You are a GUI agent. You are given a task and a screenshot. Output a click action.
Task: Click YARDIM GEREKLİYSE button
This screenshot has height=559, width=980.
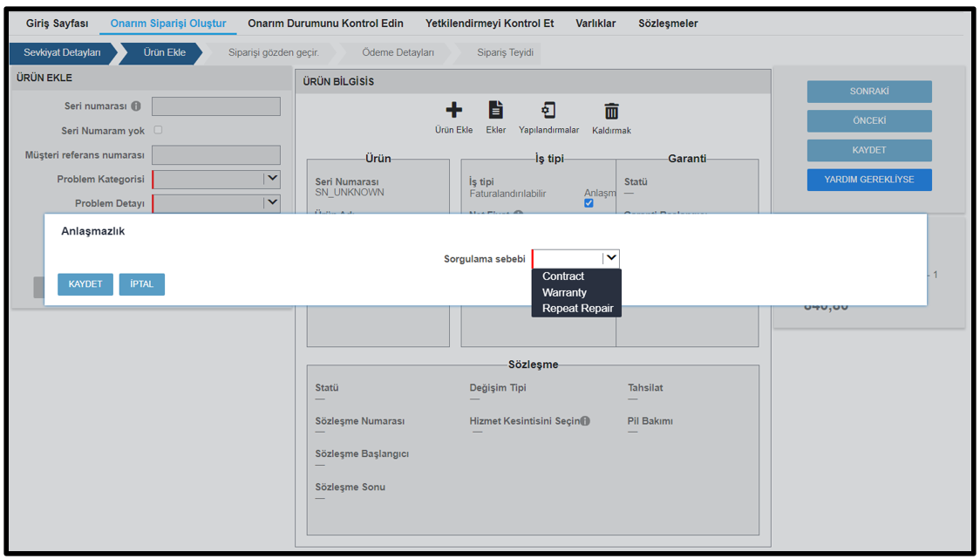(869, 180)
